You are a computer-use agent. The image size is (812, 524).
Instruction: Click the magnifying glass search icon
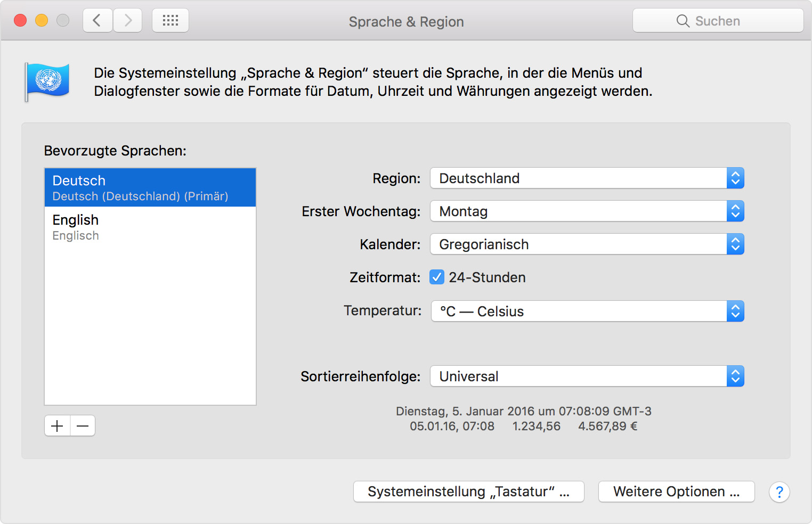click(x=683, y=21)
